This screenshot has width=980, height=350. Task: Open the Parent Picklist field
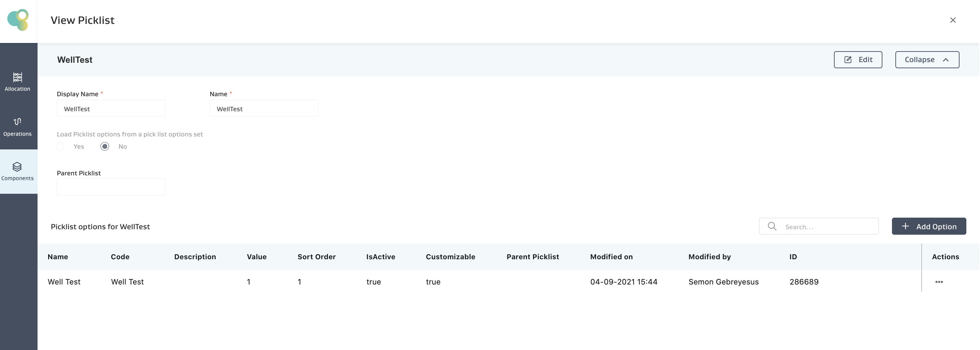[x=111, y=187]
